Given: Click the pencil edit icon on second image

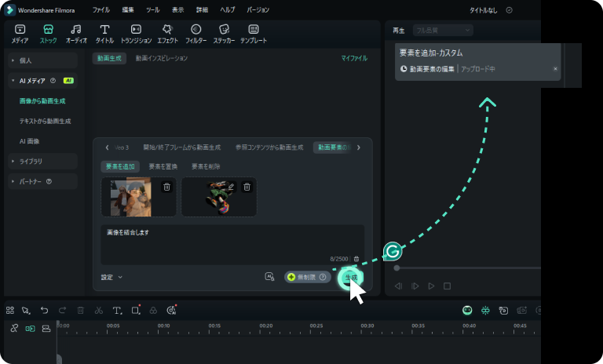Looking at the screenshot, I should tap(232, 187).
